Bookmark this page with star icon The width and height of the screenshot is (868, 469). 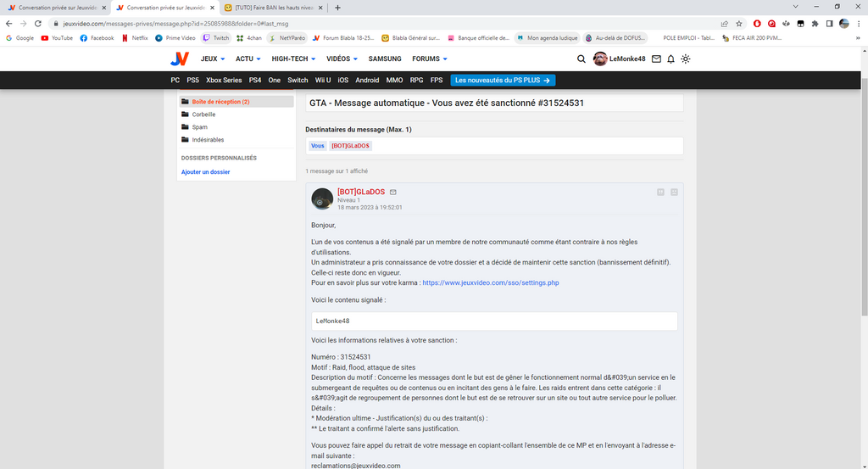[739, 24]
